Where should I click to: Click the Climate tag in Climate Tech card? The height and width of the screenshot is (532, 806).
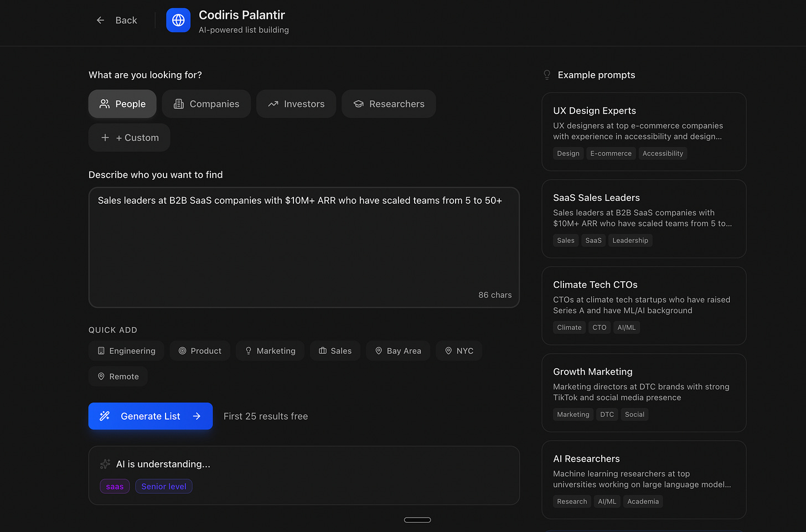(569, 327)
